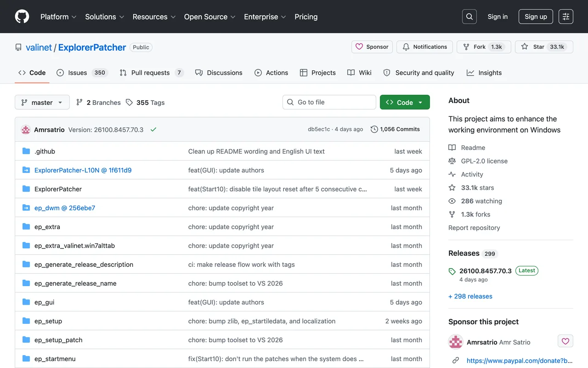This screenshot has width=588, height=368.
Task: Click the fork icon beside 1.3k forks
Action: [x=452, y=214]
